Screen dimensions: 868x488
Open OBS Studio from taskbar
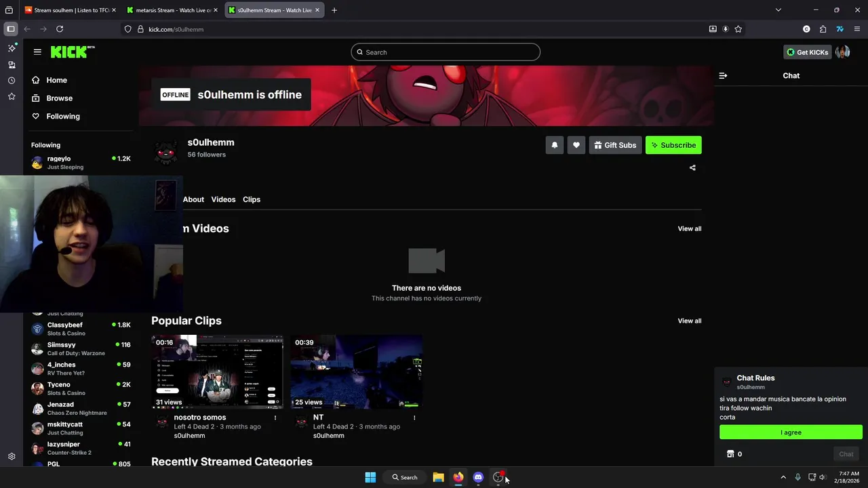pyautogui.click(x=498, y=478)
